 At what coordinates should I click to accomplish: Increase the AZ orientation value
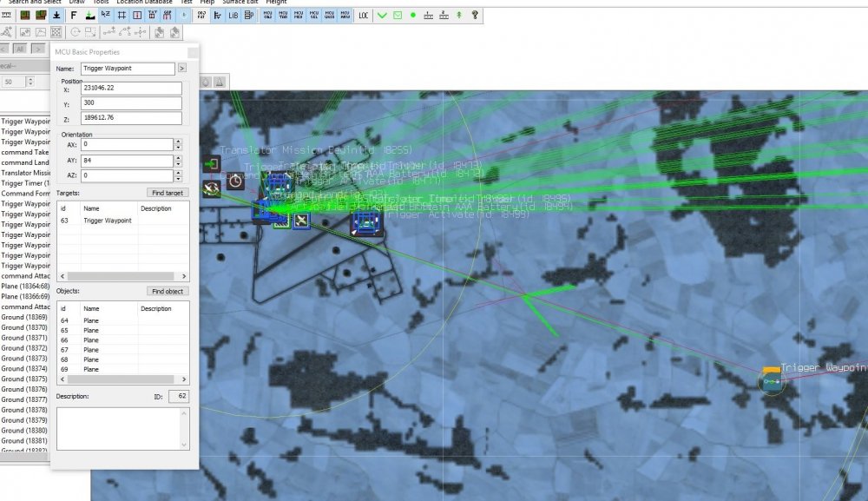tap(178, 173)
